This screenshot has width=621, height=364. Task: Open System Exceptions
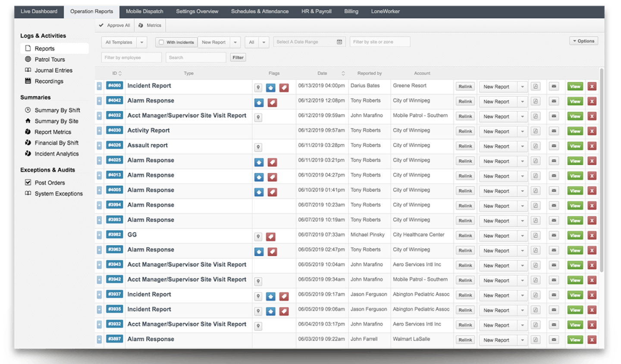click(x=59, y=194)
